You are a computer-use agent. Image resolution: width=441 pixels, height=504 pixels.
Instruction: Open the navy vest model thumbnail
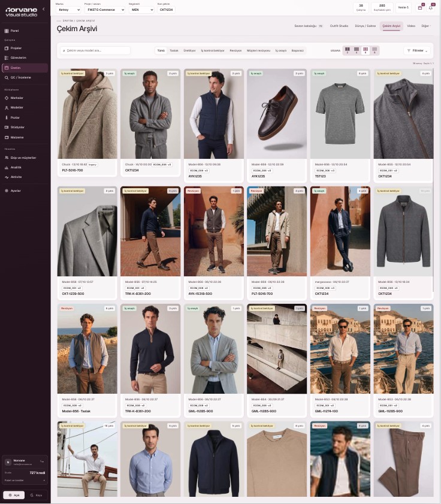[x=214, y=114]
